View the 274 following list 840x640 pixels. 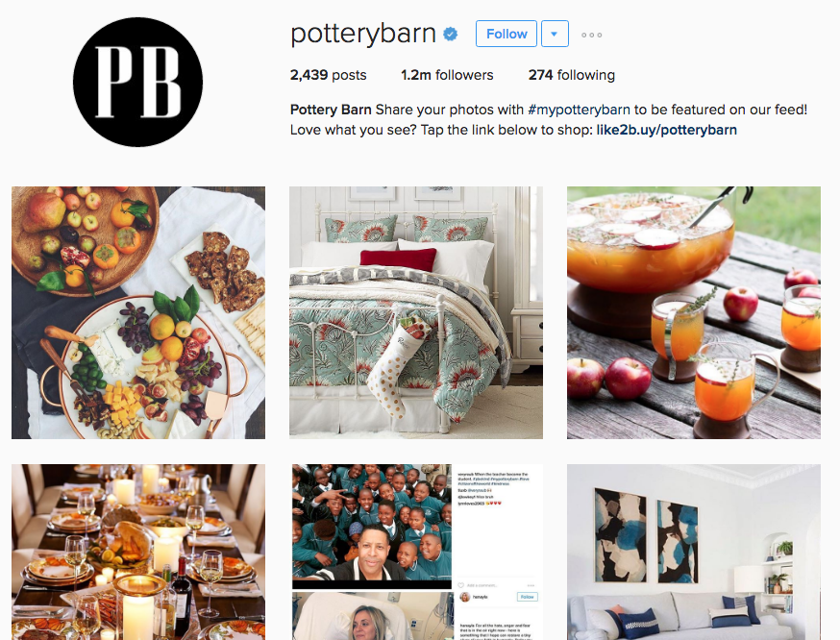[571, 75]
